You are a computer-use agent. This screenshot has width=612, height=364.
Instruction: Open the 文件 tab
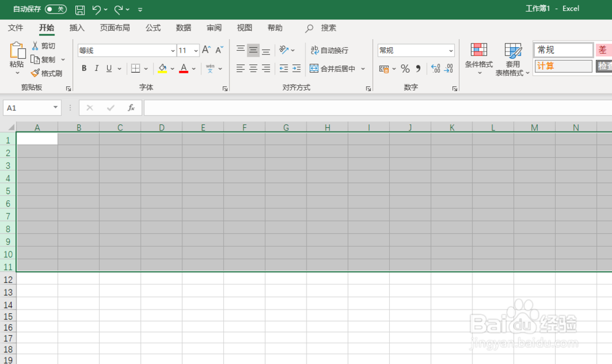16,28
